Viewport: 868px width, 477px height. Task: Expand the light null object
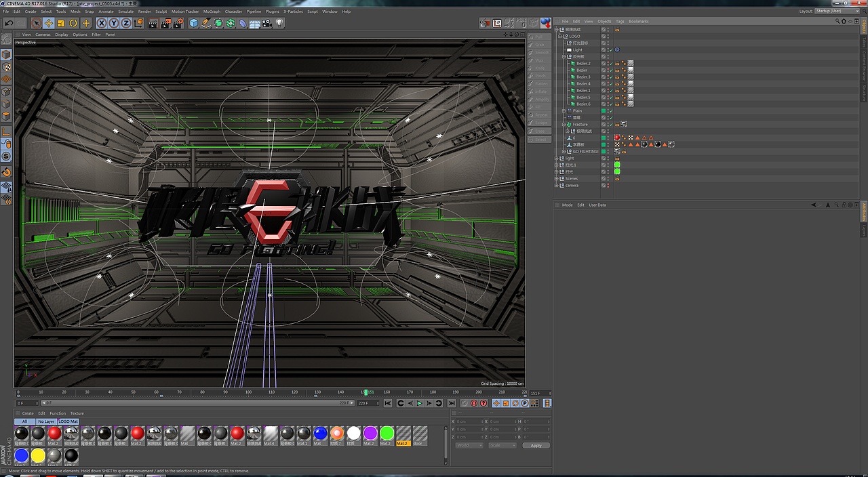556,158
